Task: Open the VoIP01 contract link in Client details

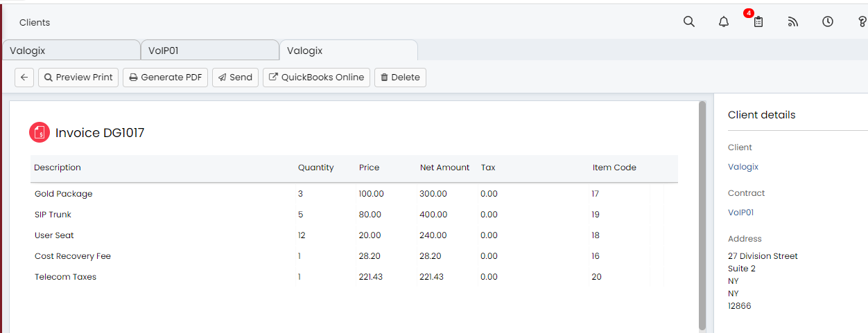Action: (x=740, y=213)
